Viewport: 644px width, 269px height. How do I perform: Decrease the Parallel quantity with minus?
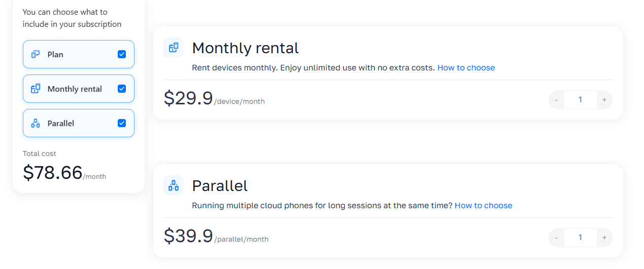click(x=557, y=238)
